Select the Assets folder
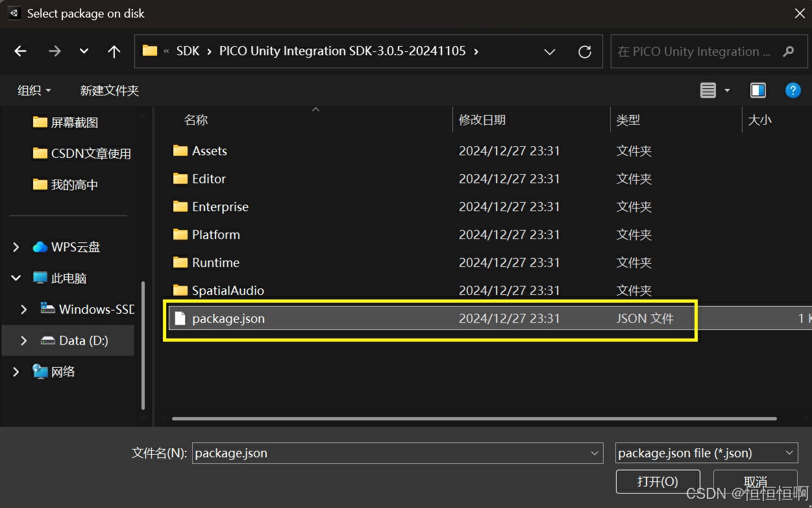 pos(210,151)
